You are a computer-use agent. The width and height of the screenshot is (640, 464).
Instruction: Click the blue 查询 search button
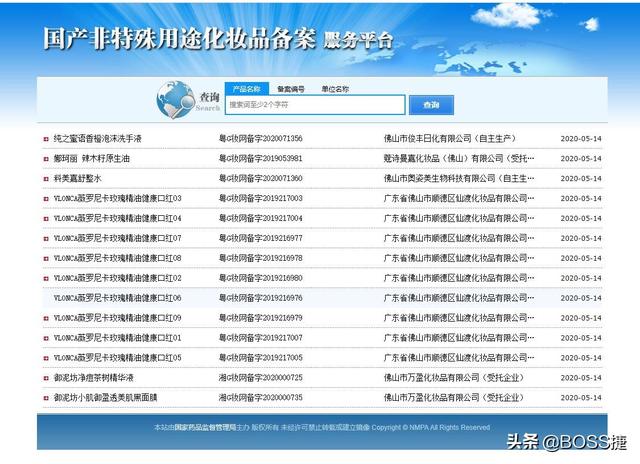(431, 105)
